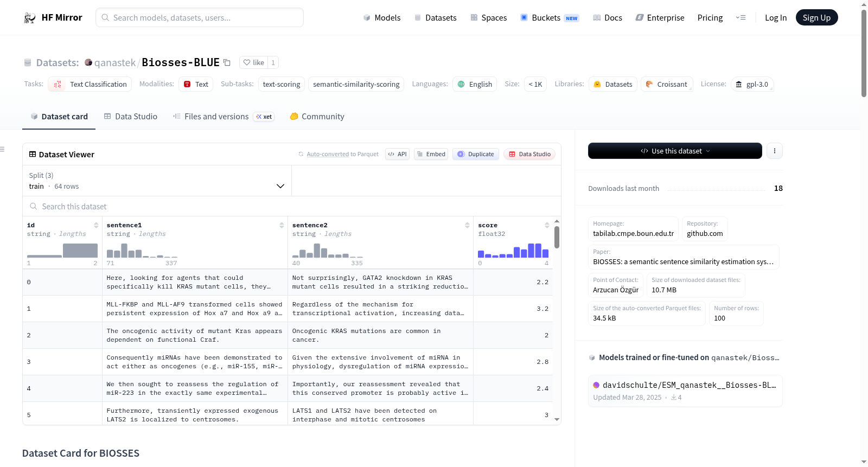Open the github.com repository link
Viewport: 868px width, 467px height.
coord(705,233)
